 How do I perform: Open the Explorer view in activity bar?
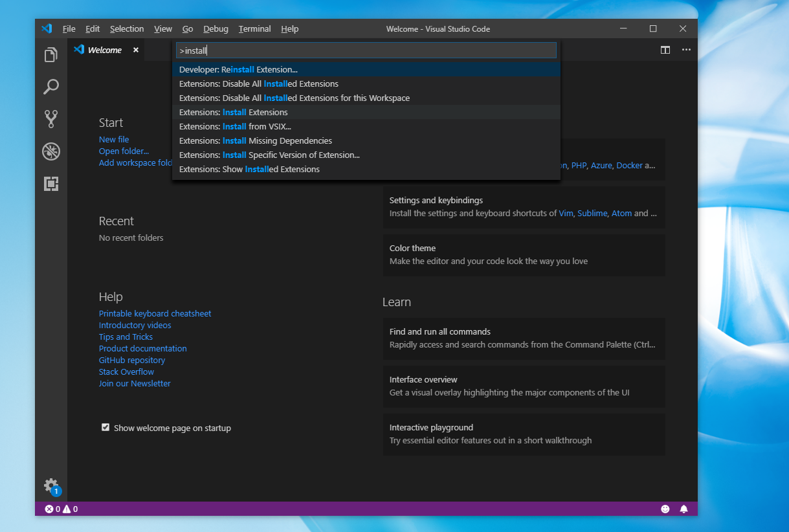pyautogui.click(x=51, y=55)
